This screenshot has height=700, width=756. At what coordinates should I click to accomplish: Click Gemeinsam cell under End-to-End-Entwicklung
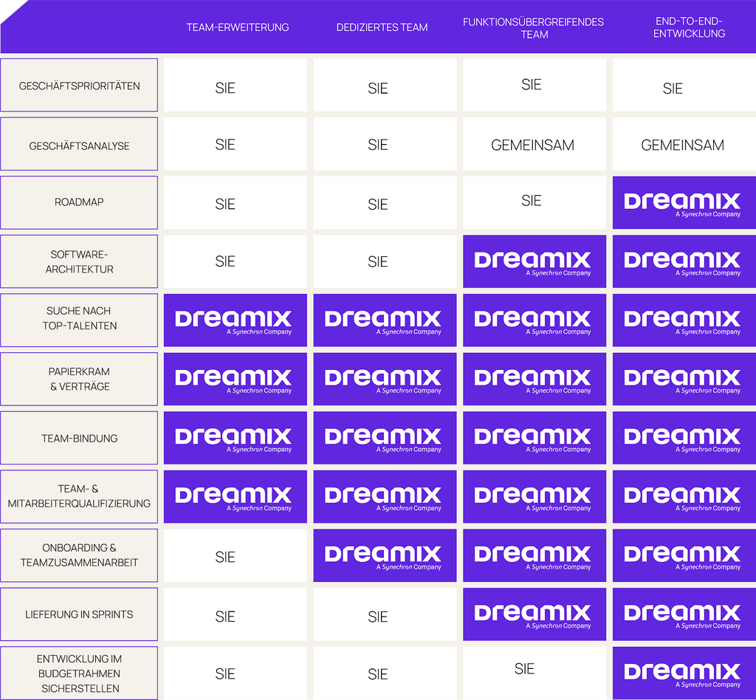(682, 145)
